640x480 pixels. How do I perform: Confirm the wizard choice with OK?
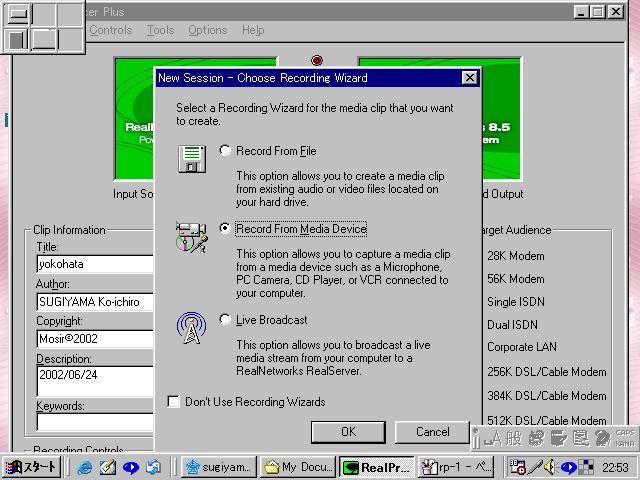[348, 432]
